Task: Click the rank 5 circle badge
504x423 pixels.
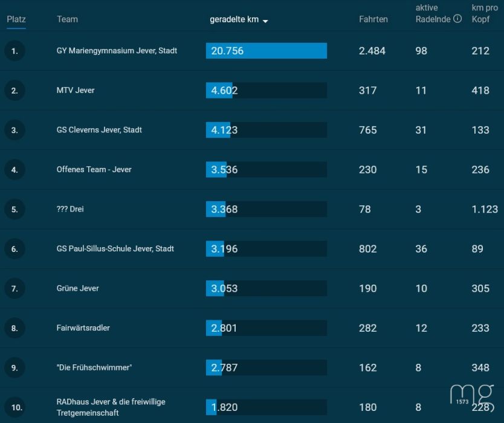Action: click(15, 209)
